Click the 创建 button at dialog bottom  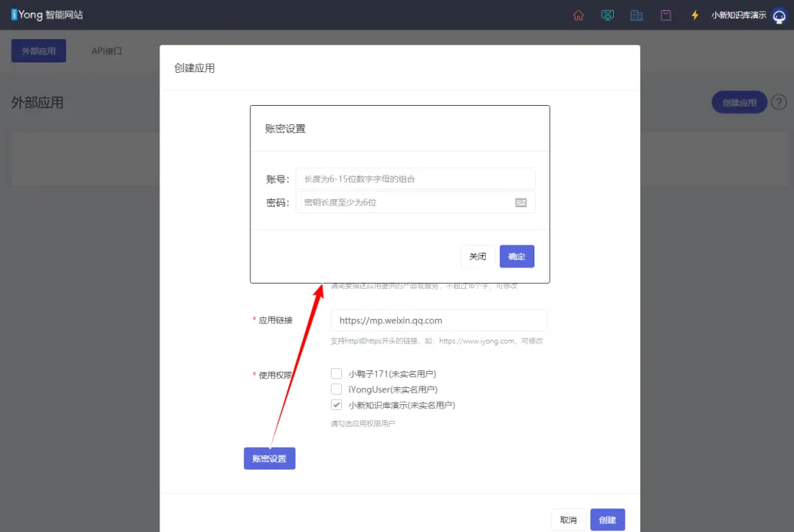tap(607, 520)
